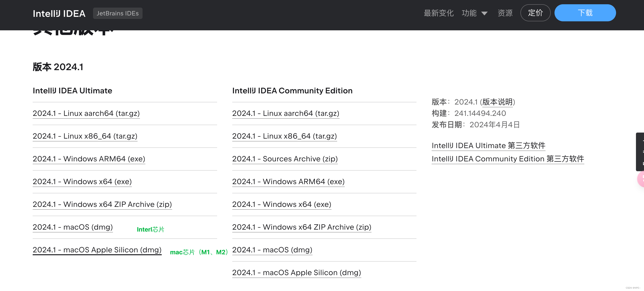Download Community 2024.1 Windows ARM64 exe
The image size is (644, 291).
click(x=289, y=182)
